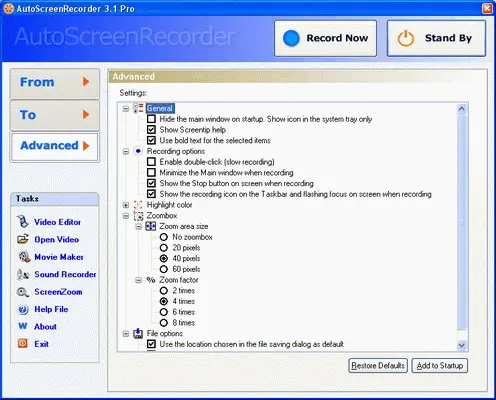Click the Exit icon in Tasks

23,343
